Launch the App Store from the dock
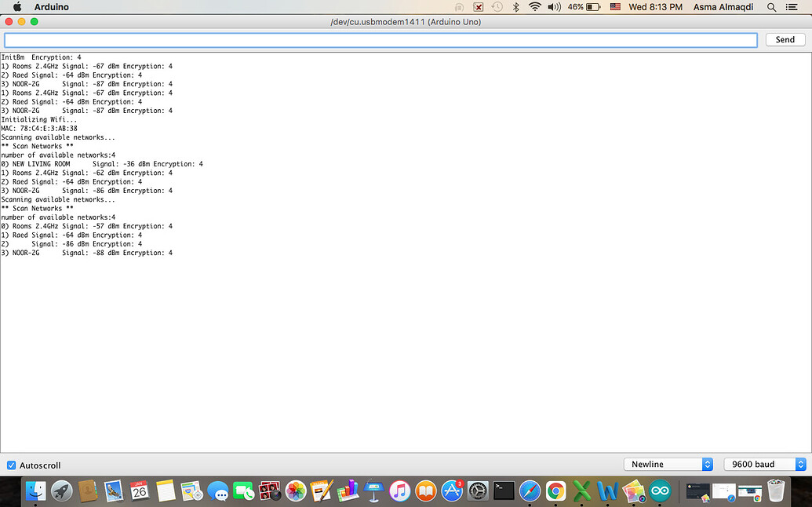The width and height of the screenshot is (812, 507). click(450, 491)
